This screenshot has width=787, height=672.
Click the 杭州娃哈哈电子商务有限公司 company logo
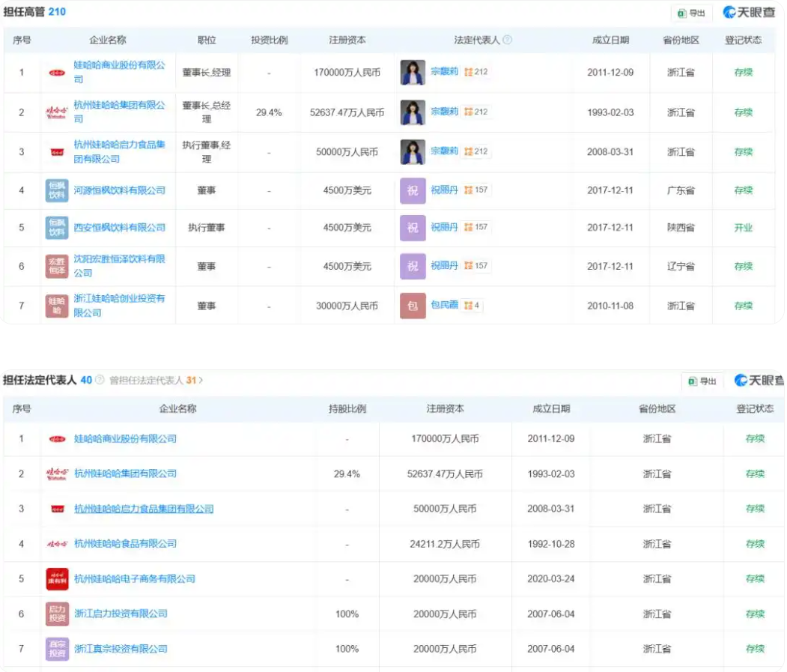tap(57, 579)
